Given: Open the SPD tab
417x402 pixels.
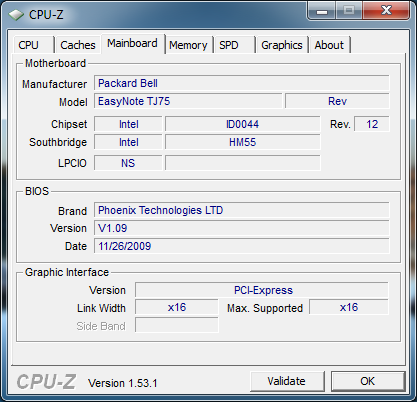Looking at the screenshot, I should pos(234,45).
